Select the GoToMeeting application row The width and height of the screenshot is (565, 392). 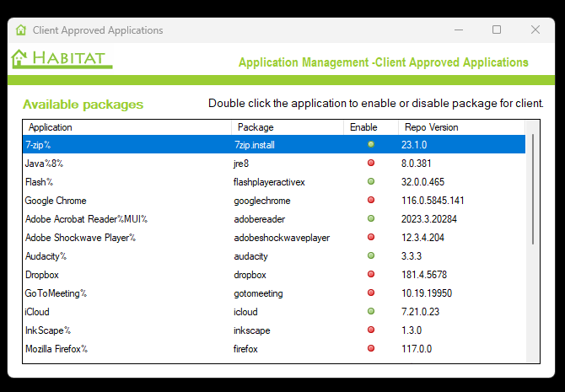(x=56, y=293)
